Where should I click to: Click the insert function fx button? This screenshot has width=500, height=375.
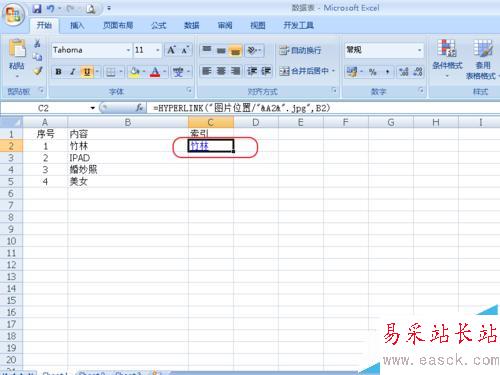point(139,108)
